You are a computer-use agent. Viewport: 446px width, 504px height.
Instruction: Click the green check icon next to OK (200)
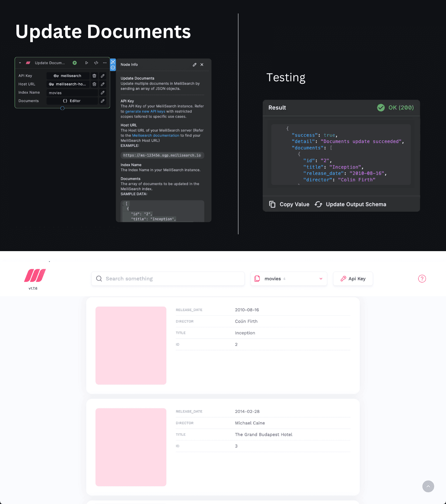pyautogui.click(x=381, y=107)
